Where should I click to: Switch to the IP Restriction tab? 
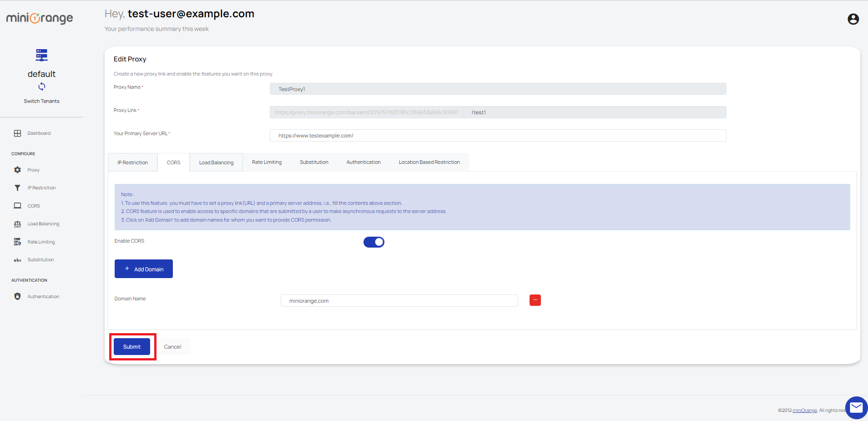click(x=132, y=162)
